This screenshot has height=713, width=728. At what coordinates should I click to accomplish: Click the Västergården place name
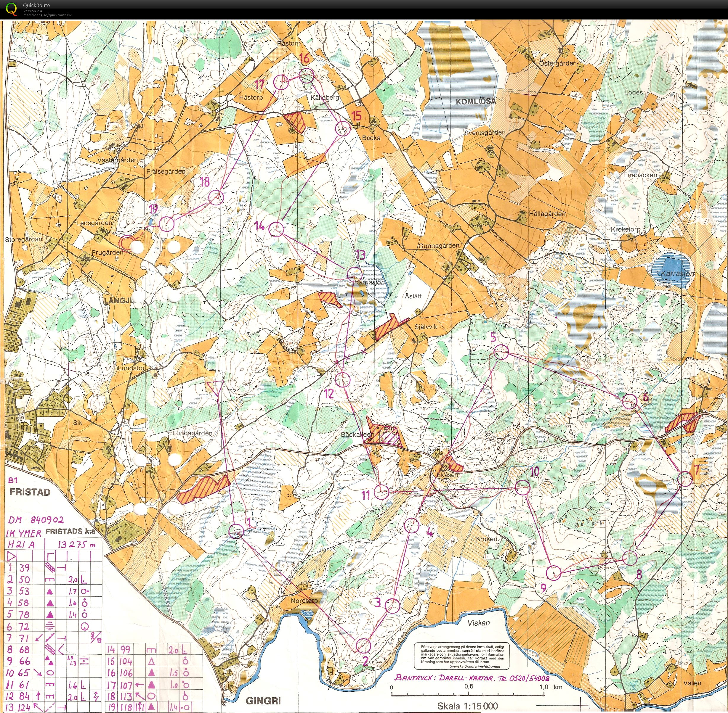click(117, 160)
